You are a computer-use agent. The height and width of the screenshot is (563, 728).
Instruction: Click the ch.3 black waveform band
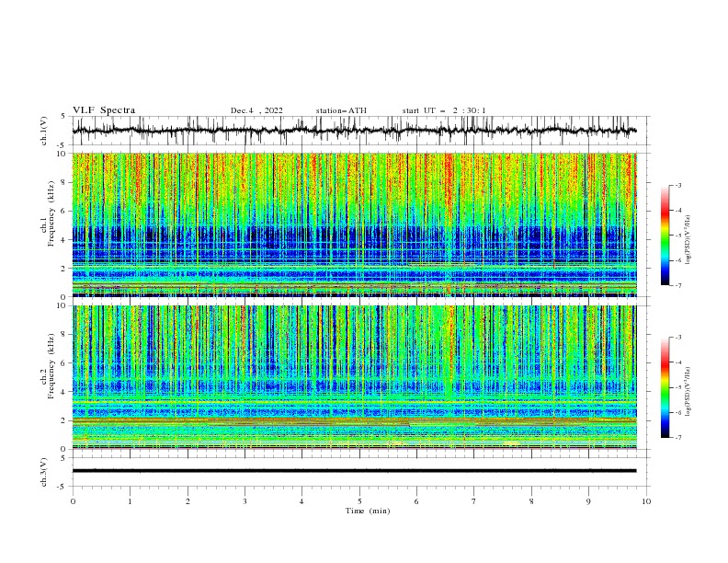pos(354,471)
